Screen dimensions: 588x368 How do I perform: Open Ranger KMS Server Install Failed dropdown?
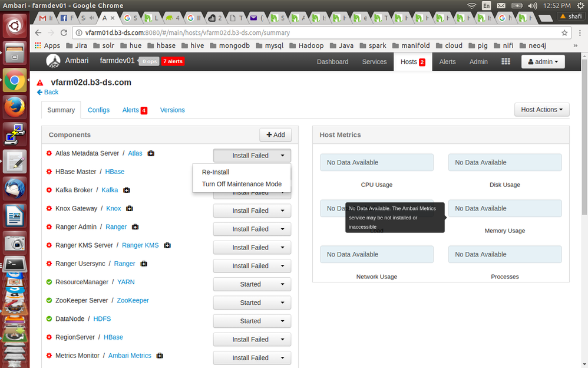click(252, 248)
